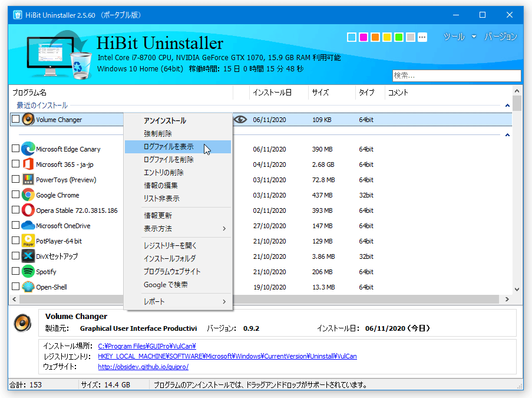This screenshot has width=532, height=398.
Task: Click the Microsoft 365 Office icon
Action: coord(28,165)
